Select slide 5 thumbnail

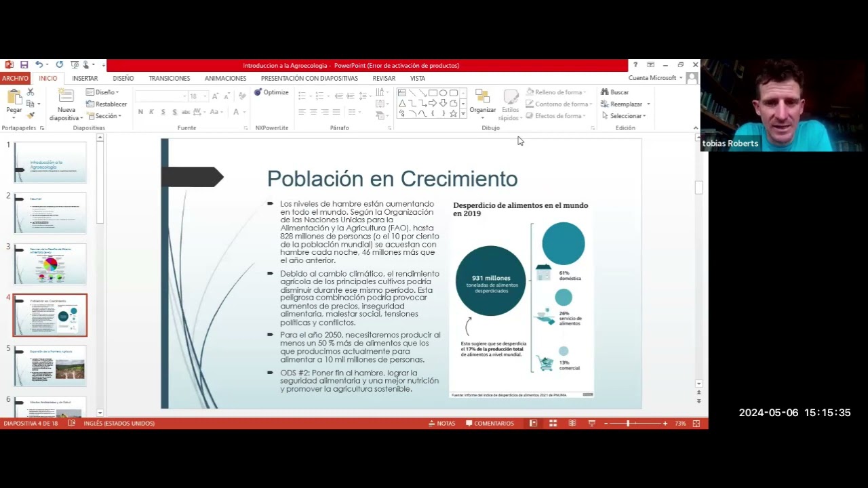pos(50,365)
